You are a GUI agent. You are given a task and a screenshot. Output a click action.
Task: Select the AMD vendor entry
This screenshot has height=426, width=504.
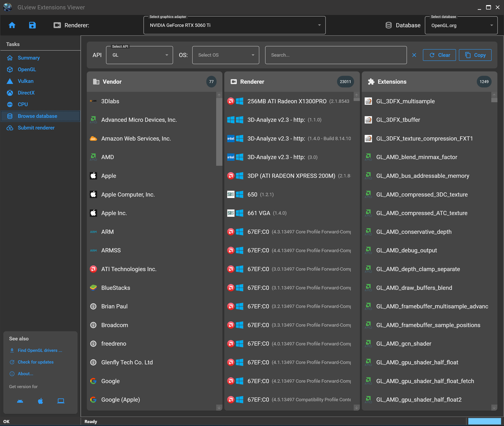click(107, 157)
